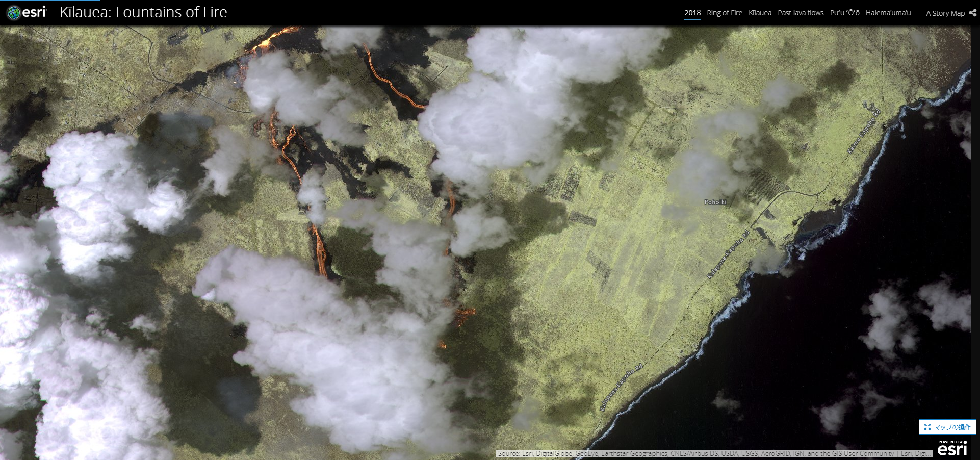The image size is (980, 460).
Task: Open the Ring of Fire section
Action: click(724, 13)
